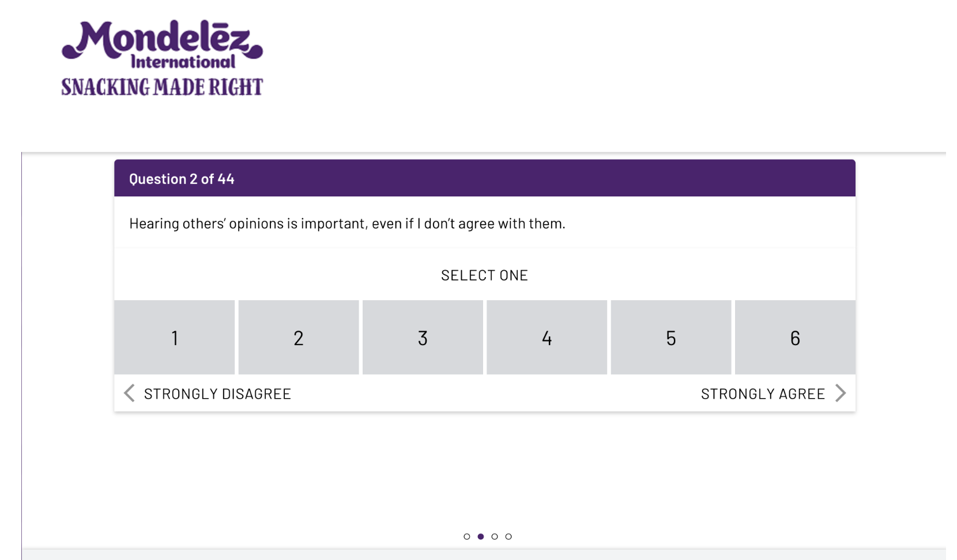Image resolution: width=957 pixels, height=560 pixels.
Task: Click the filled second pagination dot
Action: pyautogui.click(x=481, y=536)
